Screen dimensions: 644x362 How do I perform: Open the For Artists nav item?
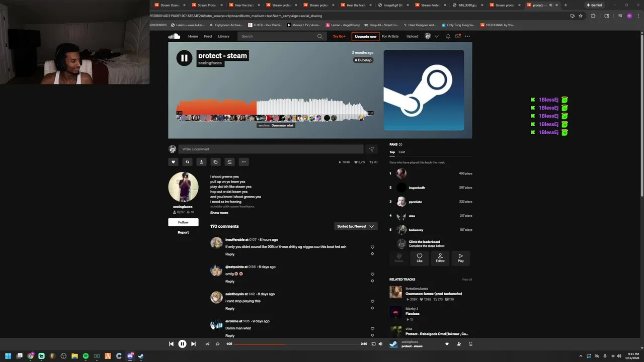point(390,36)
